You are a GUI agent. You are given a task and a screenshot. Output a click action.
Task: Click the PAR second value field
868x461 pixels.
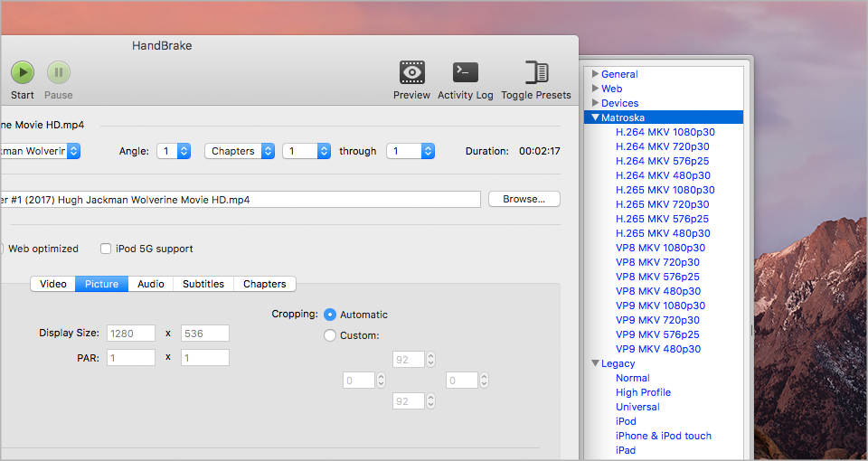[205, 358]
